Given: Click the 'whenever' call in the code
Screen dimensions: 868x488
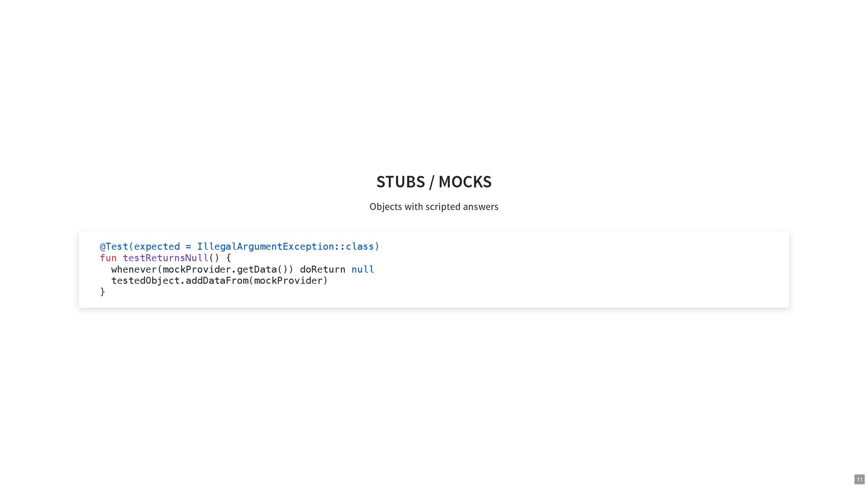Looking at the screenshot, I should click(134, 269).
